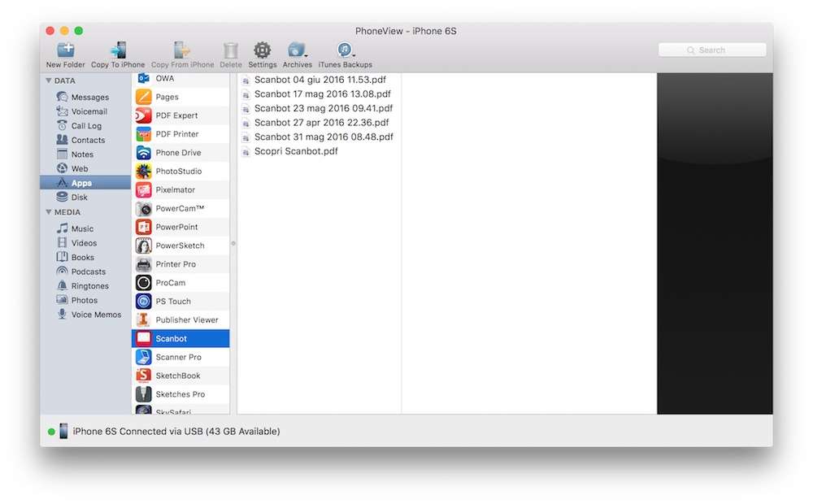Choose Scanner Pro in the apps list
813x504 pixels.
178,357
